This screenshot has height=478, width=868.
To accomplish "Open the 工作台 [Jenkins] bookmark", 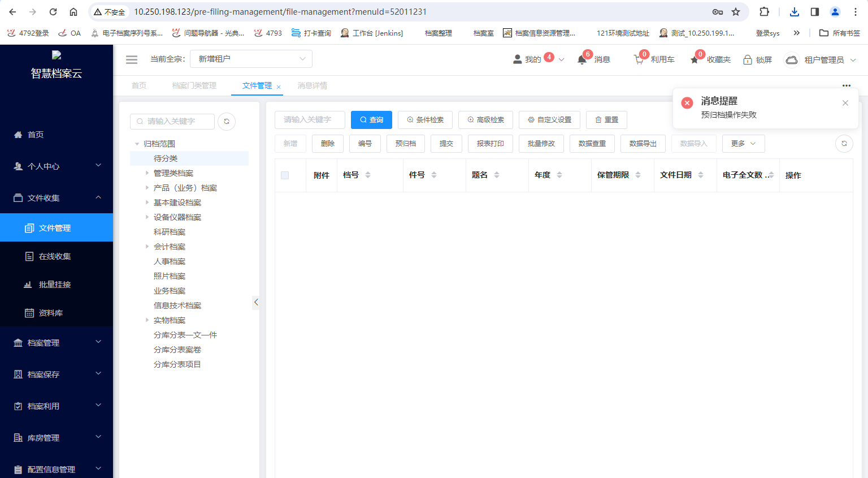I will point(372,33).
